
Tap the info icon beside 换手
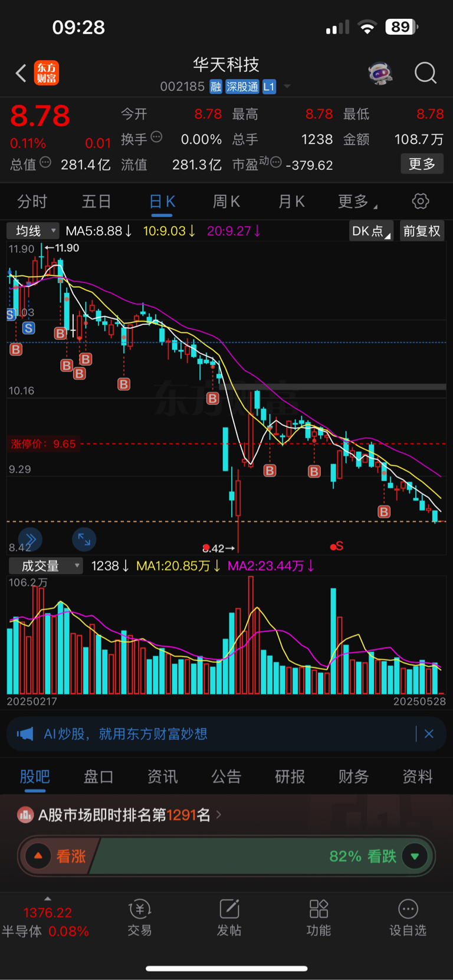156,137
